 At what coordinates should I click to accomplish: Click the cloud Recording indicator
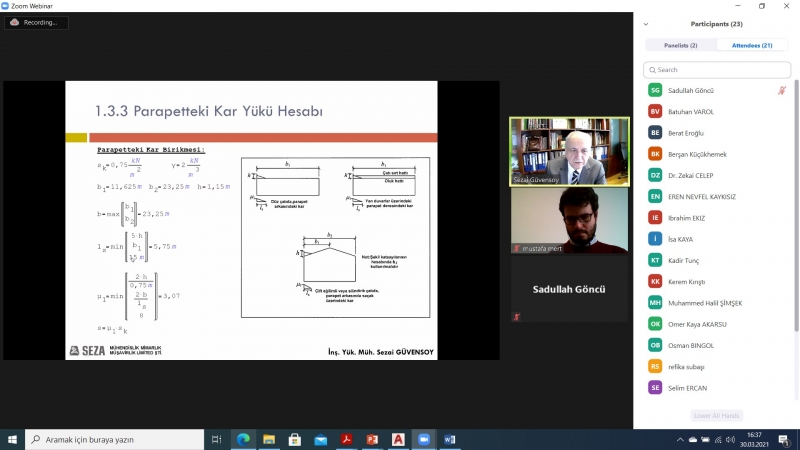click(33, 22)
